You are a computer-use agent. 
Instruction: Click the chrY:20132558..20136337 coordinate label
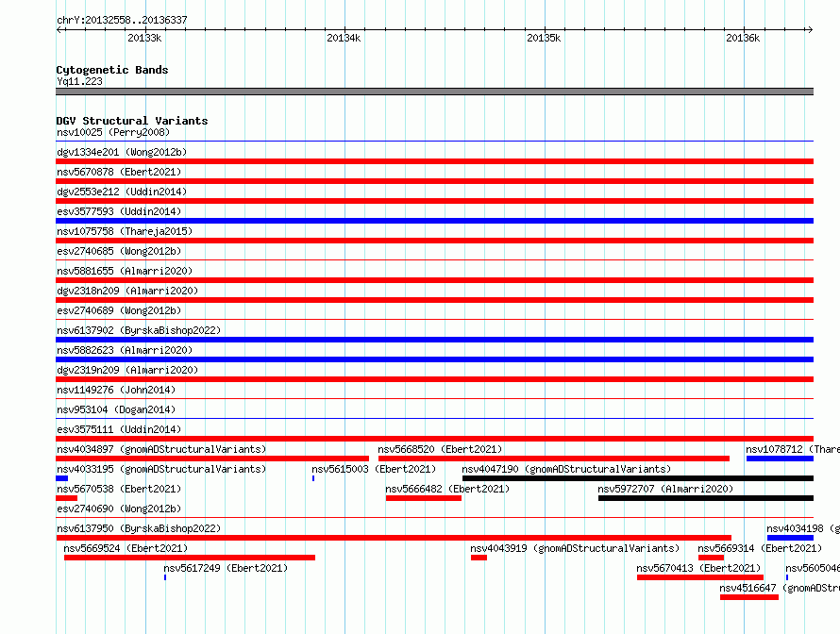click(122, 20)
